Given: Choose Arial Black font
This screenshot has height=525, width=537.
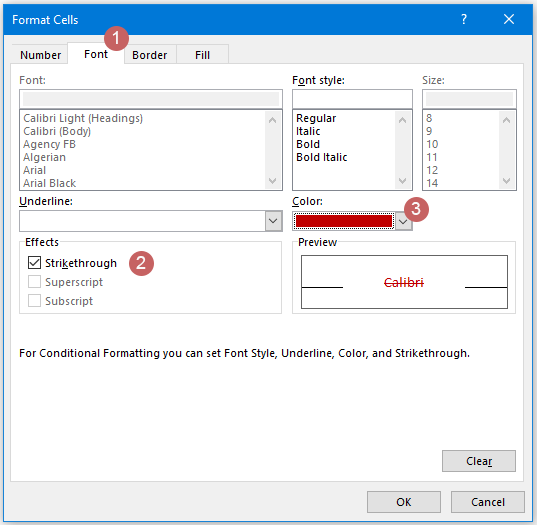Looking at the screenshot, I should [x=49, y=183].
